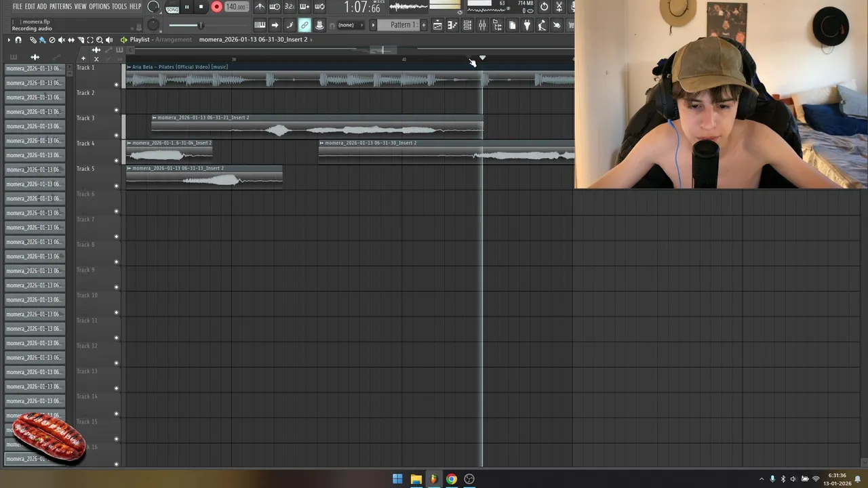Click the tempo 140.000 field
Image resolution: width=868 pixels, height=488 pixels.
coord(236,7)
